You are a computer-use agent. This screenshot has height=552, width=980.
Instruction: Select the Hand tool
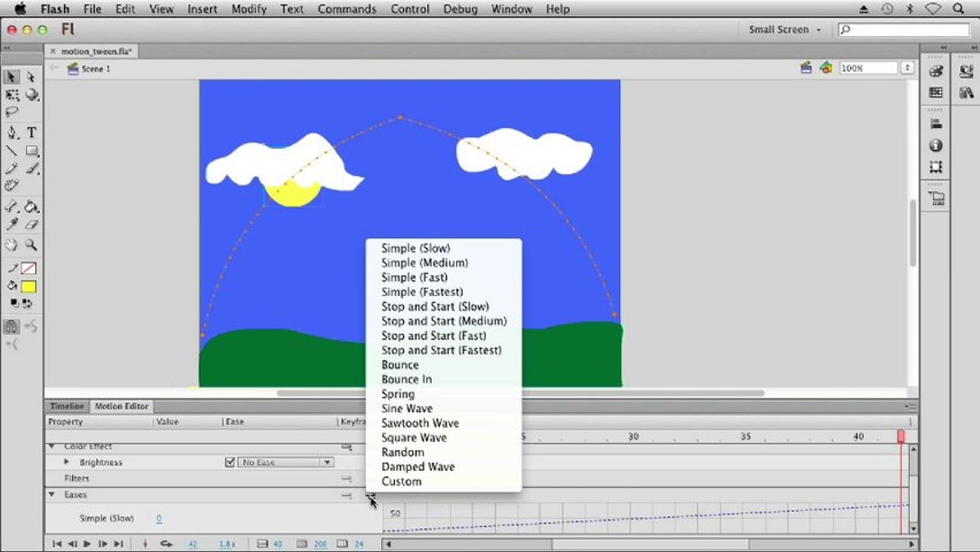11,245
